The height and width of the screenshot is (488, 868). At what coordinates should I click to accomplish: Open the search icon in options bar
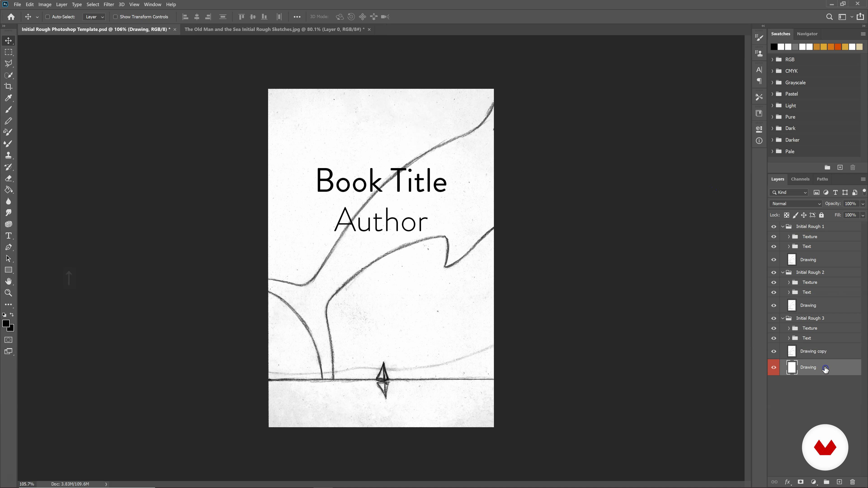[829, 17]
